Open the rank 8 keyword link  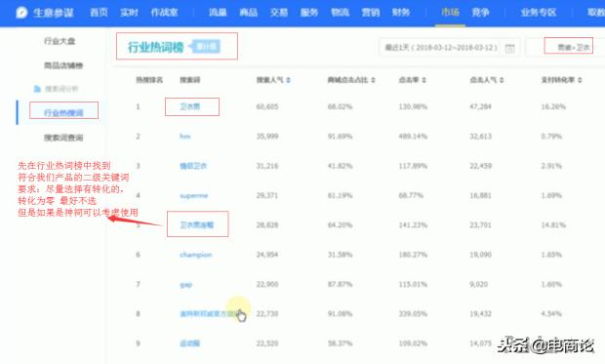209,314
